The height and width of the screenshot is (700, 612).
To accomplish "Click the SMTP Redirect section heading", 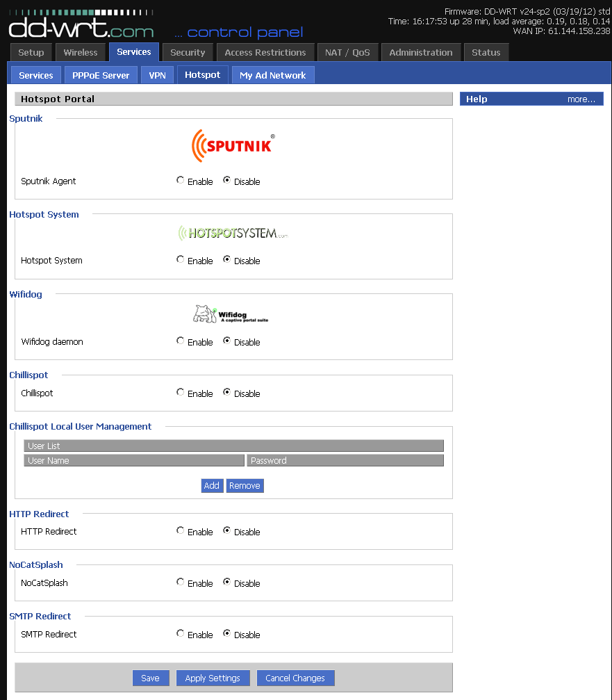I will coord(40,616).
